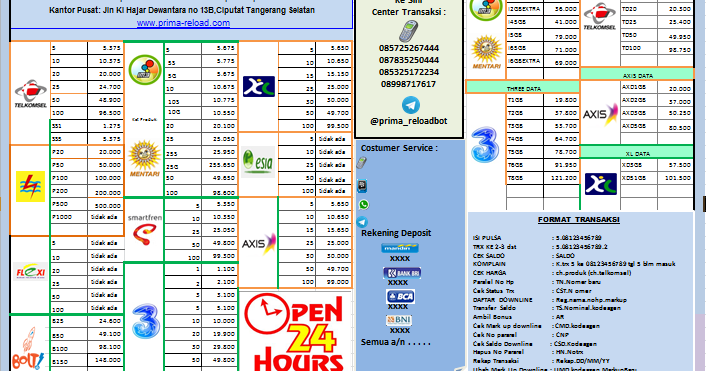Click the XL logo above the Esia logo
Viewport: 706px width, 371px height.
(x=258, y=86)
